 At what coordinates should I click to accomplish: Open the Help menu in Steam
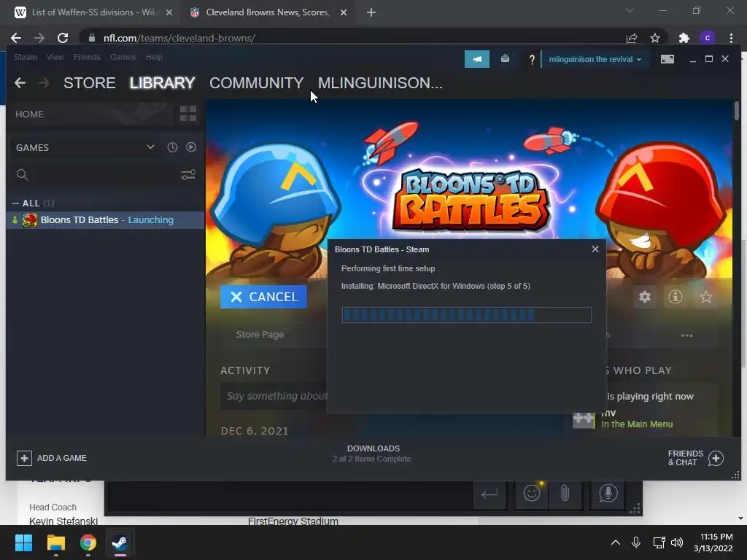pyautogui.click(x=154, y=57)
